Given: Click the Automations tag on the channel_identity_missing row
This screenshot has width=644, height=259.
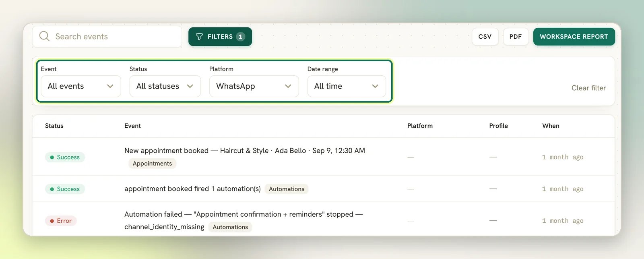Looking at the screenshot, I should pos(230,227).
